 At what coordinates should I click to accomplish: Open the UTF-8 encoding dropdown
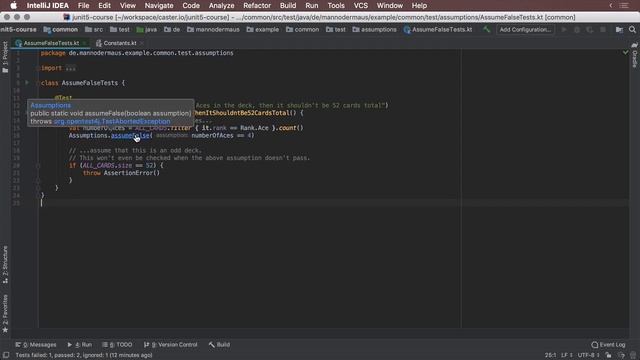point(588,355)
